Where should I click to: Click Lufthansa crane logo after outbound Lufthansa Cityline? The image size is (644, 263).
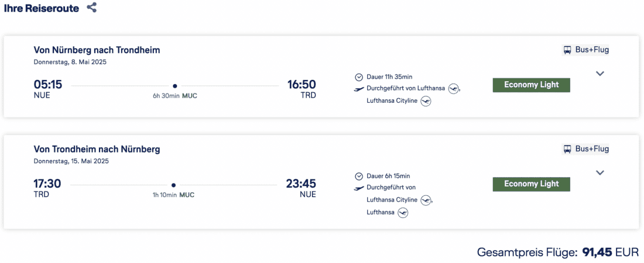pyautogui.click(x=426, y=102)
